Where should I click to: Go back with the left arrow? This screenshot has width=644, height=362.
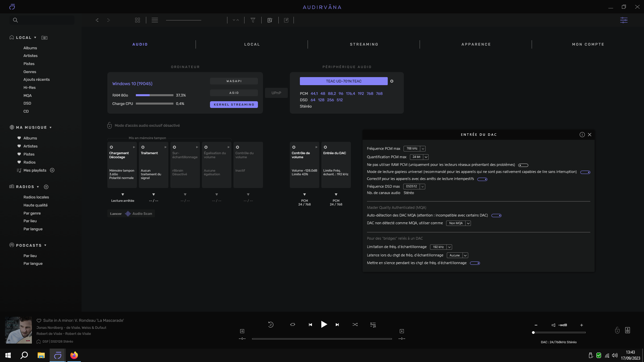pyautogui.click(x=97, y=20)
